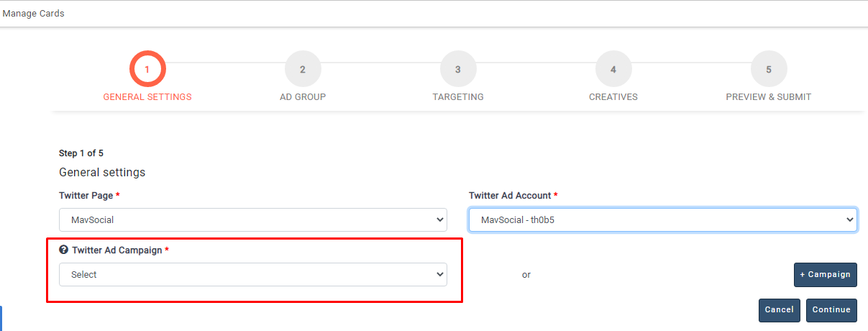Jump to the Creatives step label
This screenshot has height=331, width=868.
click(x=613, y=97)
